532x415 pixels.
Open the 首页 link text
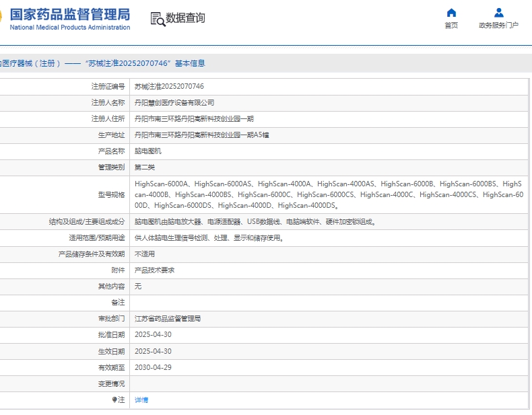451,26
